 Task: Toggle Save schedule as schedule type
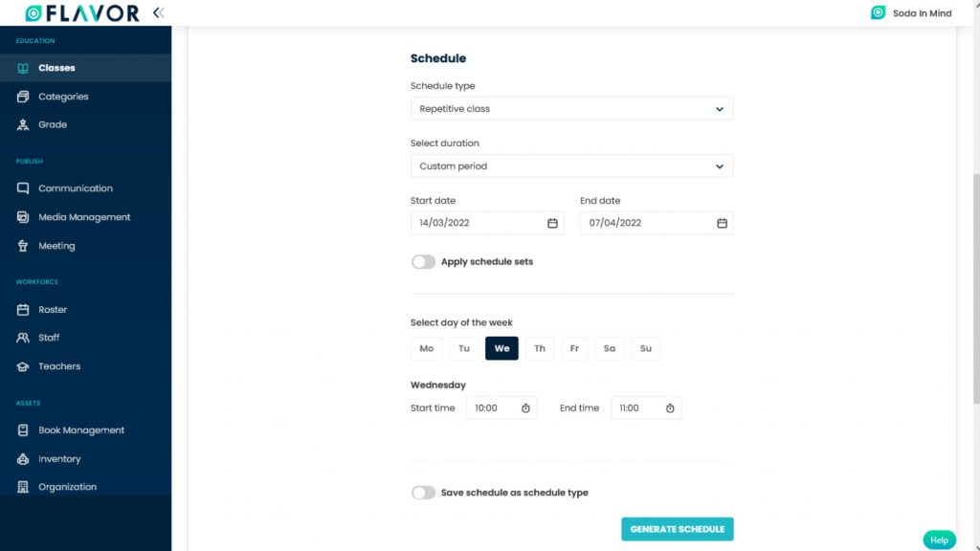point(423,493)
